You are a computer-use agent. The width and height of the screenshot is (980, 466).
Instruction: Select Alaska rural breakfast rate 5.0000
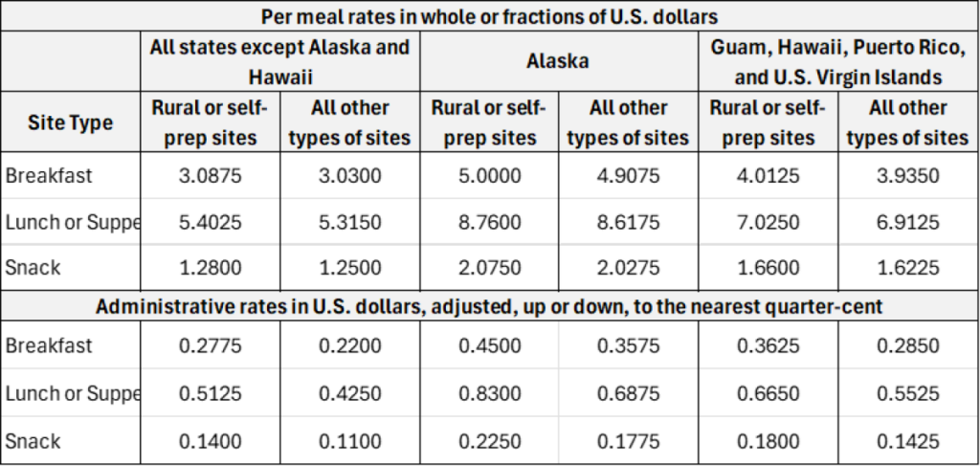(x=488, y=176)
